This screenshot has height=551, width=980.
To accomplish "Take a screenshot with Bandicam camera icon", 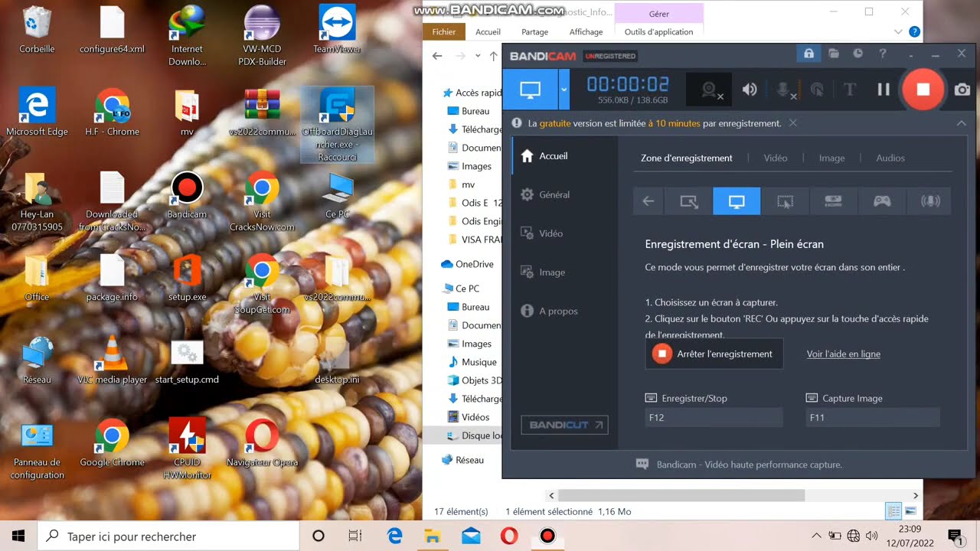I will (962, 90).
